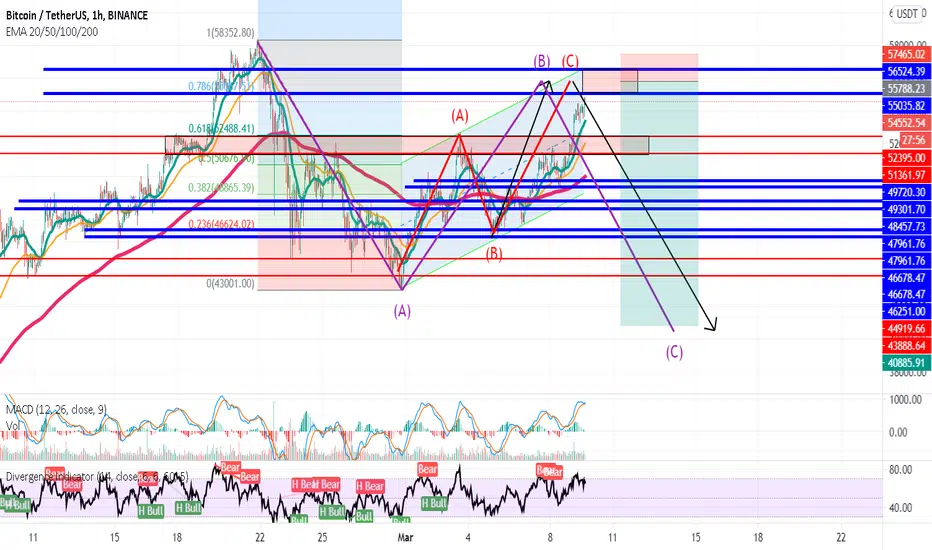The image size is (932, 550).
Task: Select the red (B) wave label
Action: pos(494,254)
